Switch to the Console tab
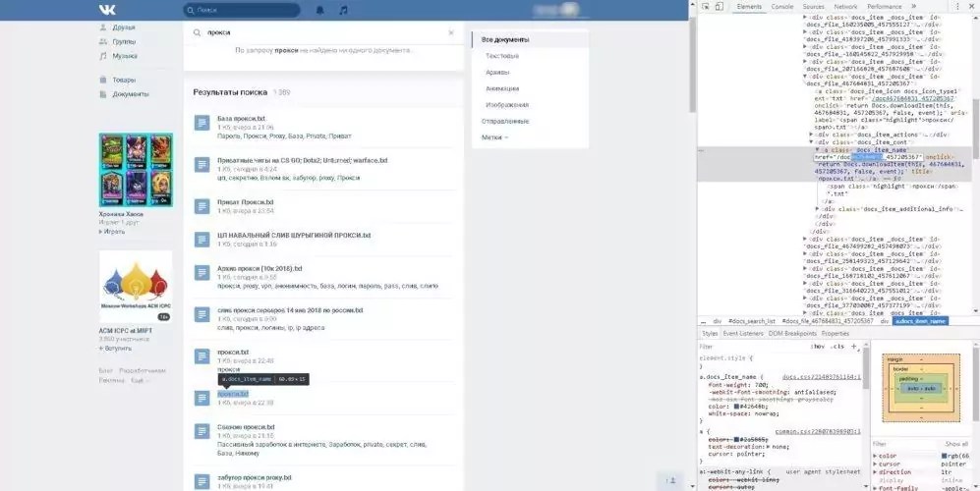980x491 pixels. [x=781, y=6]
